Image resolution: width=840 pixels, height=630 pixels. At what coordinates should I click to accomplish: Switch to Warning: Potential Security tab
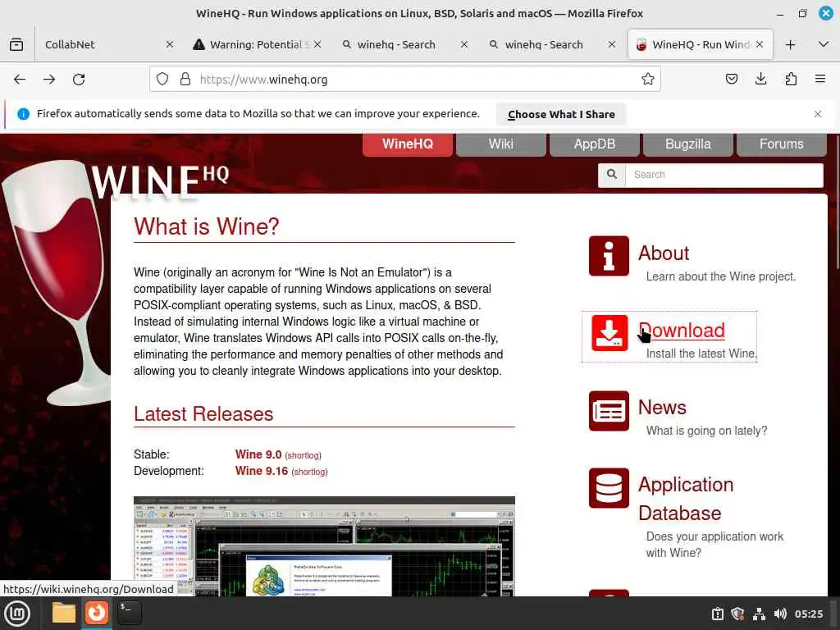tap(257, 44)
